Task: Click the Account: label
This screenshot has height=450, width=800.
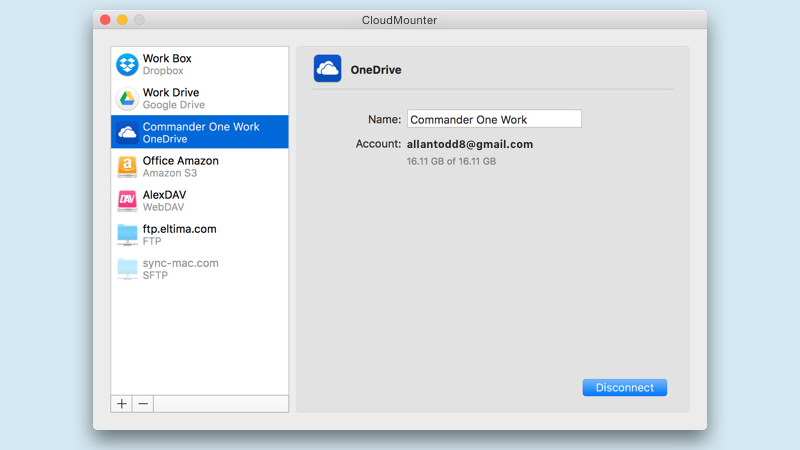Action: [378, 144]
